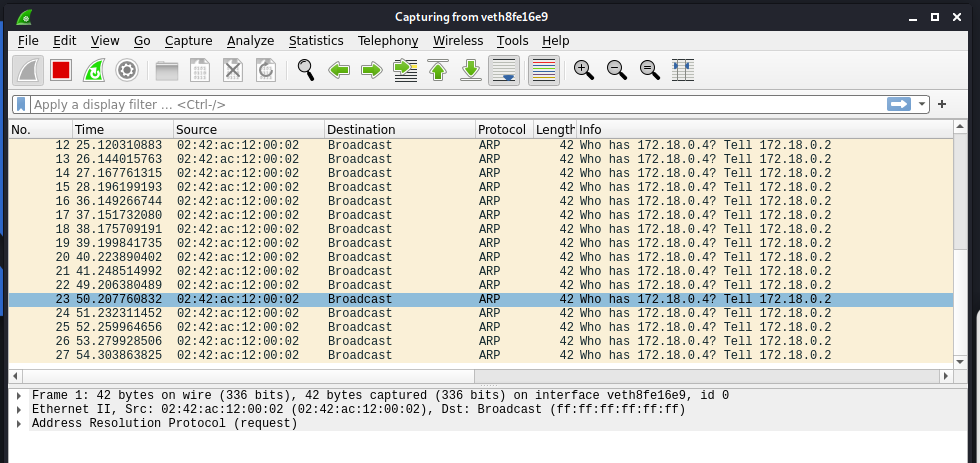Reset text to normal size icon
The image size is (980, 463).
pos(650,70)
